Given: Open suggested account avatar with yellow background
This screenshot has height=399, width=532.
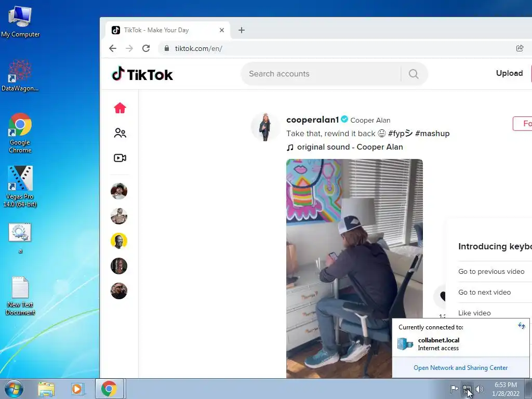Looking at the screenshot, I should point(119,241).
